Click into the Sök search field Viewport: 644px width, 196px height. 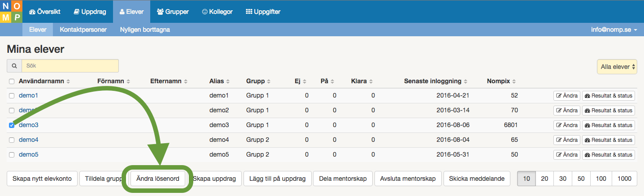coord(70,66)
